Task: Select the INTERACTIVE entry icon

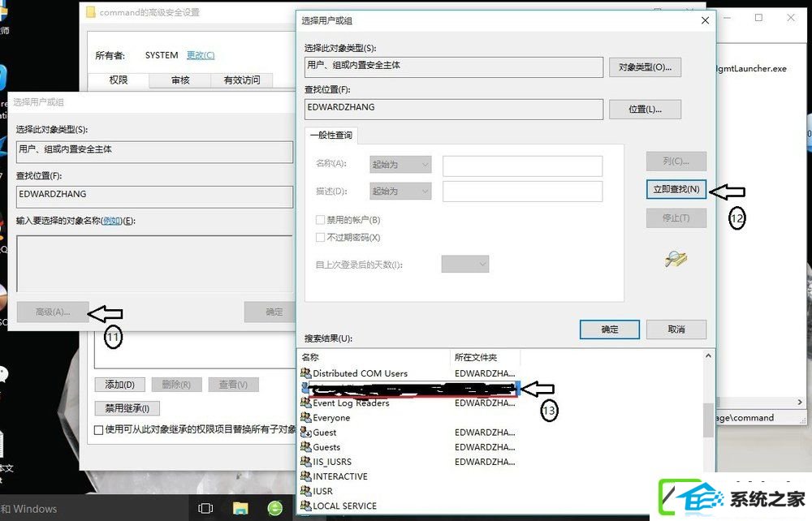Action: 305,476
